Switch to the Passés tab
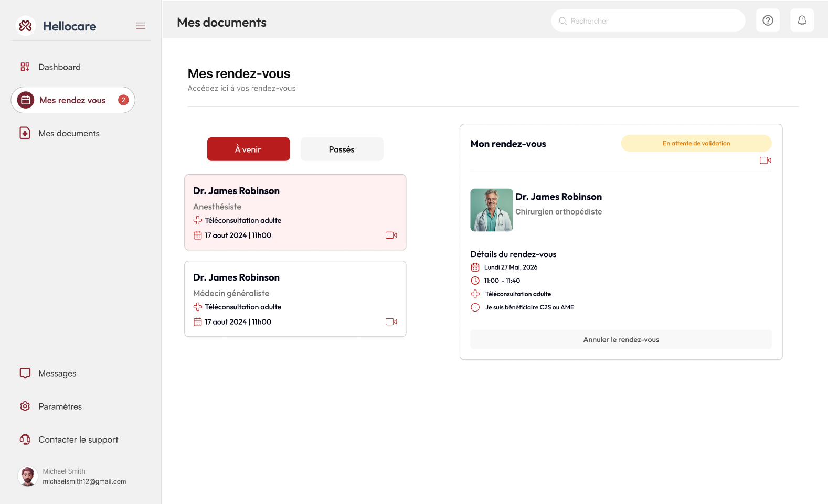The width and height of the screenshot is (828, 504). click(342, 149)
